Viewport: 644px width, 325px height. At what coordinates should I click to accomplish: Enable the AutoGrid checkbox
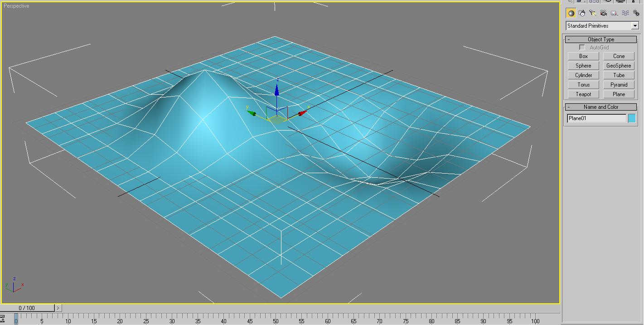pos(582,48)
